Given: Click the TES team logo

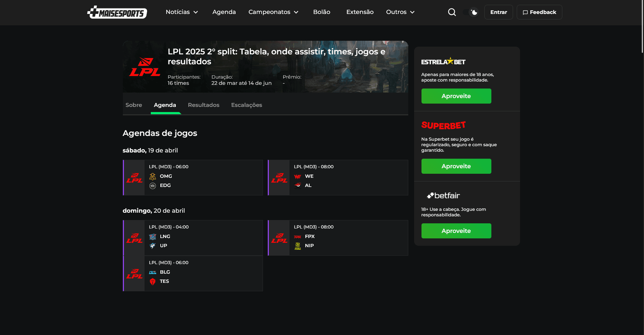Looking at the screenshot, I should coord(153,282).
